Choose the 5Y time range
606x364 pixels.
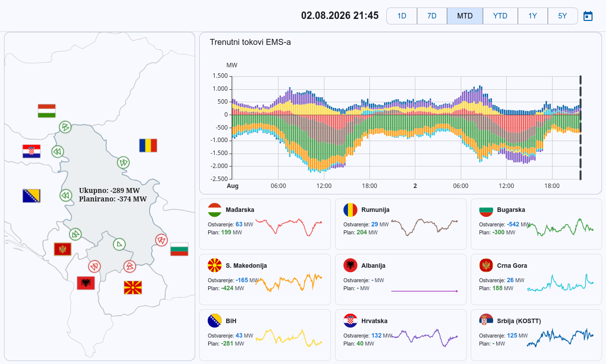(563, 16)
